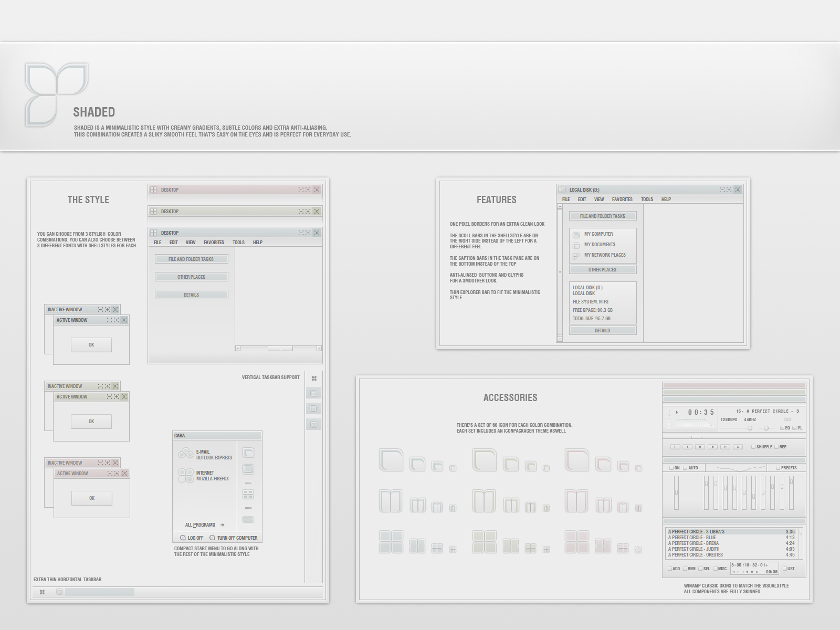Click the start button on the horizontal taskbar
The height and width of the screenshot is (630, 840).
pyautogui.click(x=42, y=592)
